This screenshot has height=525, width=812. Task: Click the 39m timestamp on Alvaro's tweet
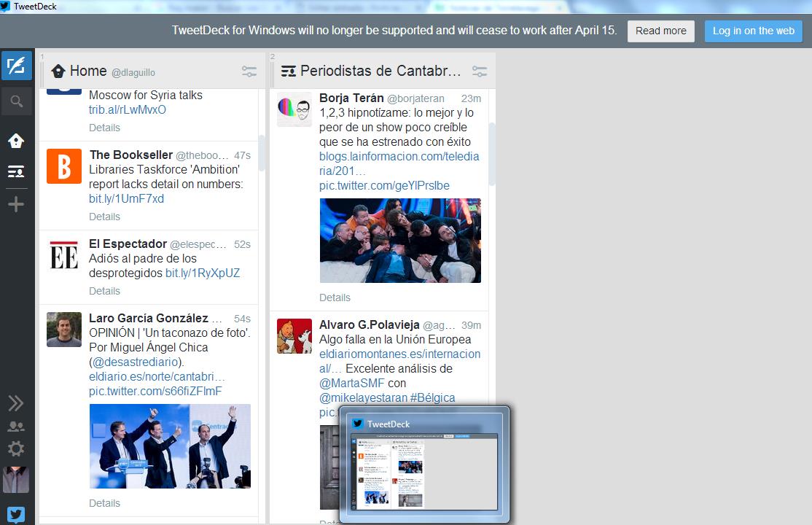[472, 325]
